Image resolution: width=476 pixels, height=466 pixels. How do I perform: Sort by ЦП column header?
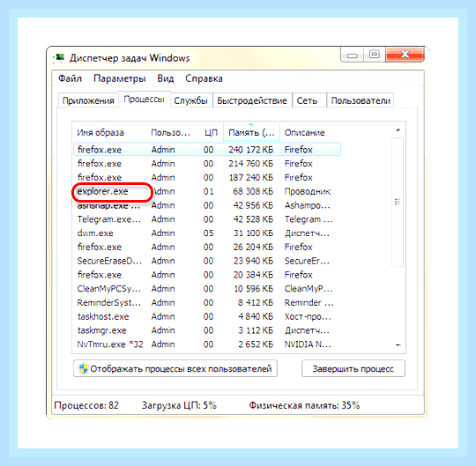pos(211,133)
